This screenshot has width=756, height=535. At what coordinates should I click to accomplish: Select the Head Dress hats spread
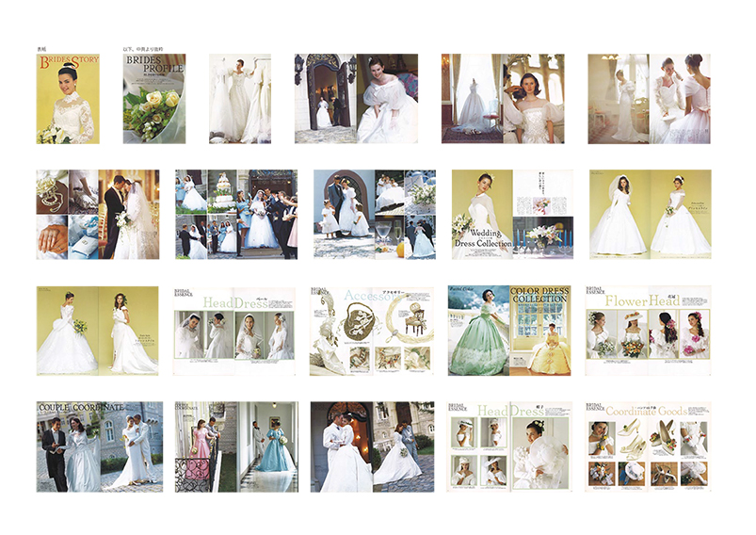pos(509,446)
